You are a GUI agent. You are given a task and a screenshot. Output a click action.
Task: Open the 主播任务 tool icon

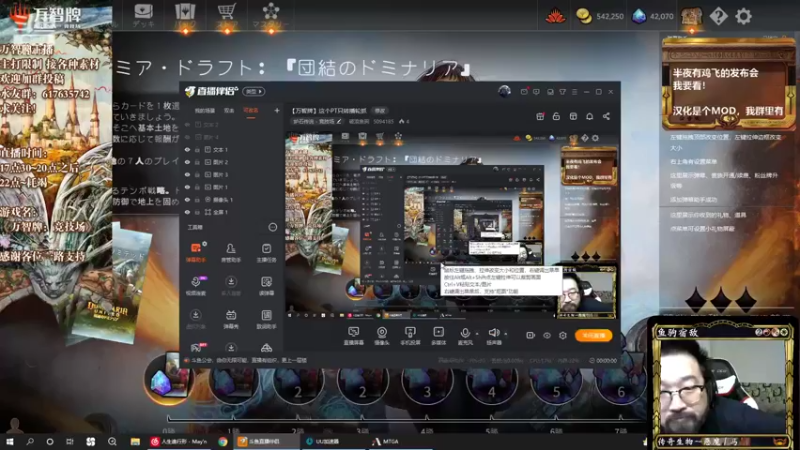tap(266, 253)
